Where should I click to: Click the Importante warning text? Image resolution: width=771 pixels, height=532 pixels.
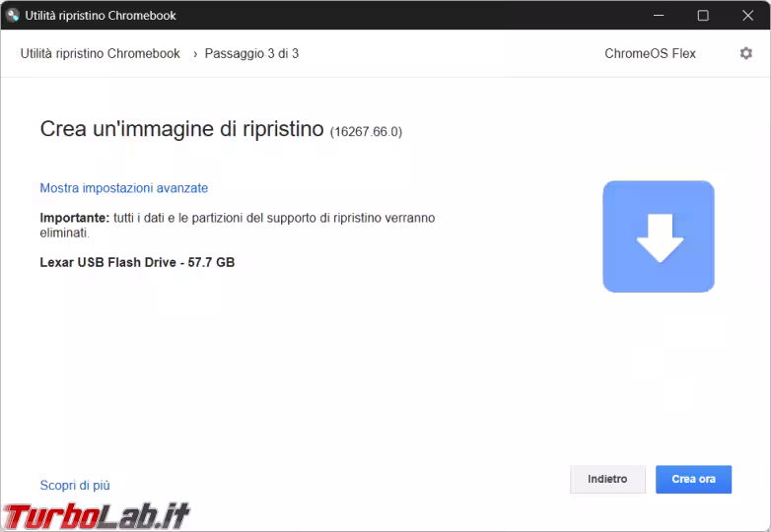click(x=237, y=225)
